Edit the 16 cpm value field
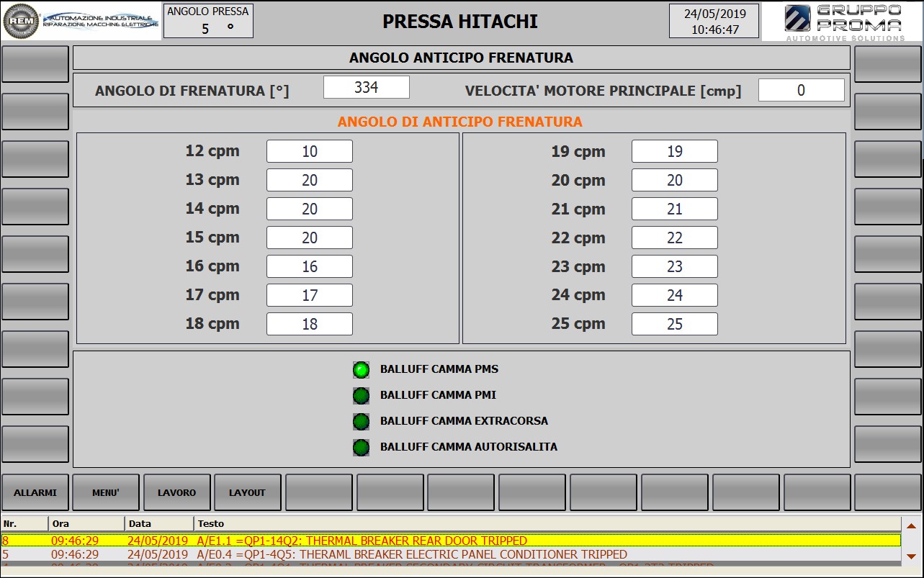Screen dimensions: 924x578 [310, 266]
